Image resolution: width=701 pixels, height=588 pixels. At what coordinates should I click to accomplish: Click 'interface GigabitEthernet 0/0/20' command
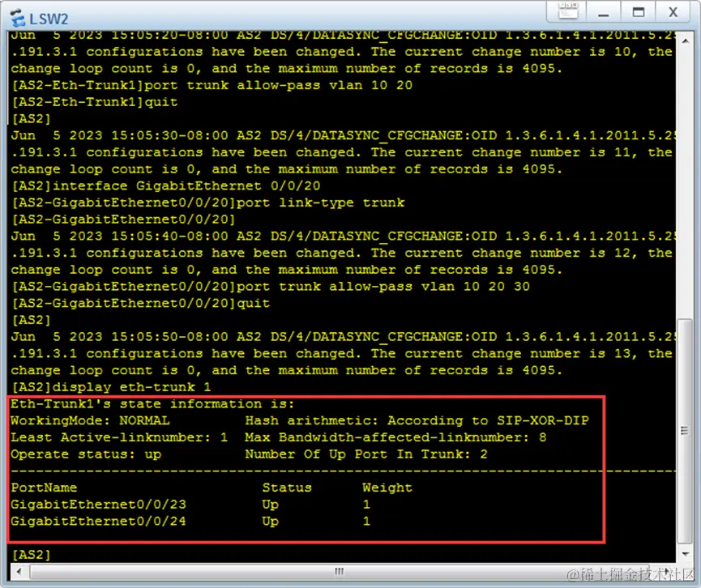coord(166,185)
